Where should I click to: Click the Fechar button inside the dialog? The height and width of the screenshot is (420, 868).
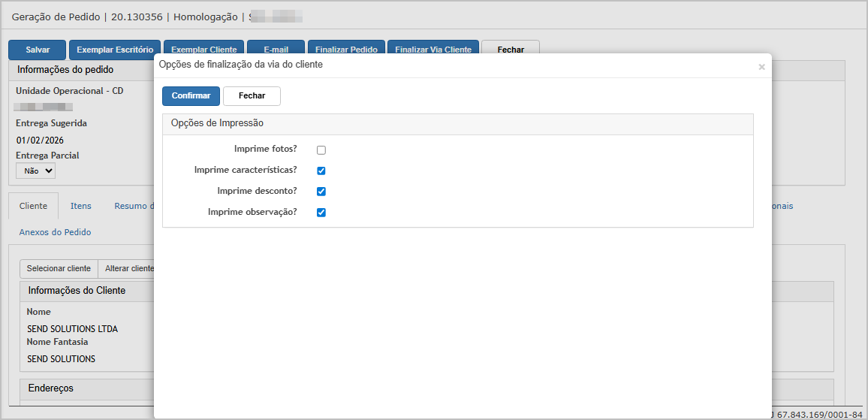(252, 96)
